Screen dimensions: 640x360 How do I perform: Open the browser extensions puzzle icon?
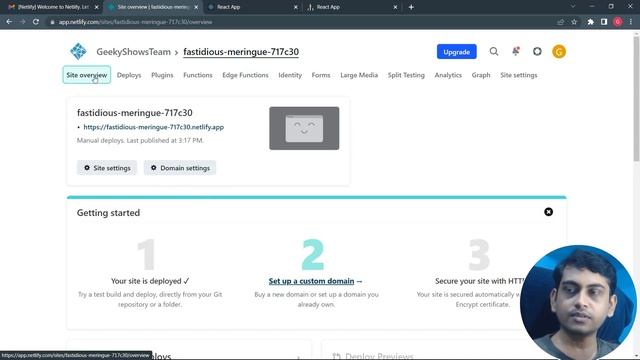click(590, 22)
